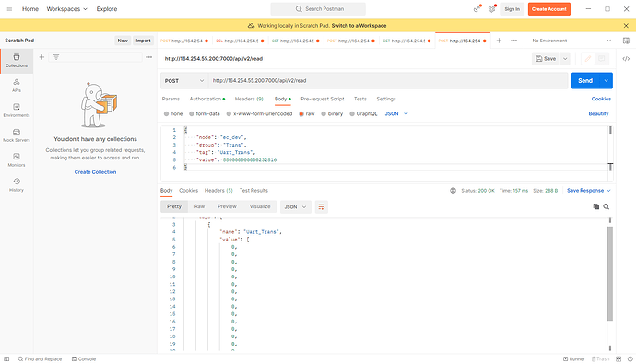Viewport: 636px width, 364px height.
Task: Switch response view to Raw
Action: (x=199, y=206)
